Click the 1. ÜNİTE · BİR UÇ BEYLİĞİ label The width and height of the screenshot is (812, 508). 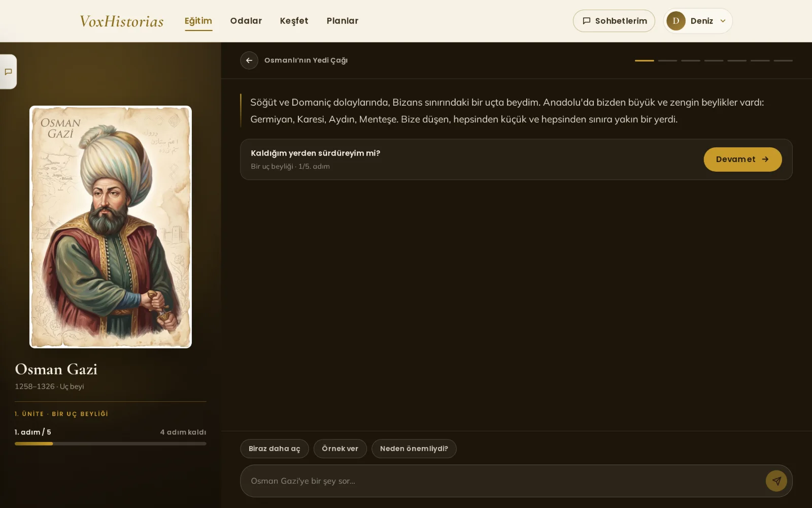tap(61, 414)
